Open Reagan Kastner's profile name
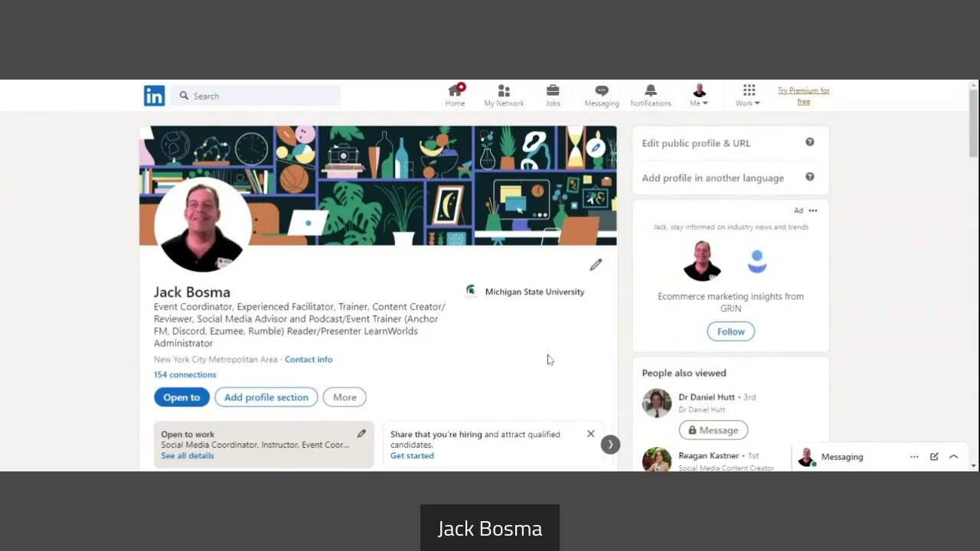The height and width of the screenshot is (551, 980). (x=709, y=455)
